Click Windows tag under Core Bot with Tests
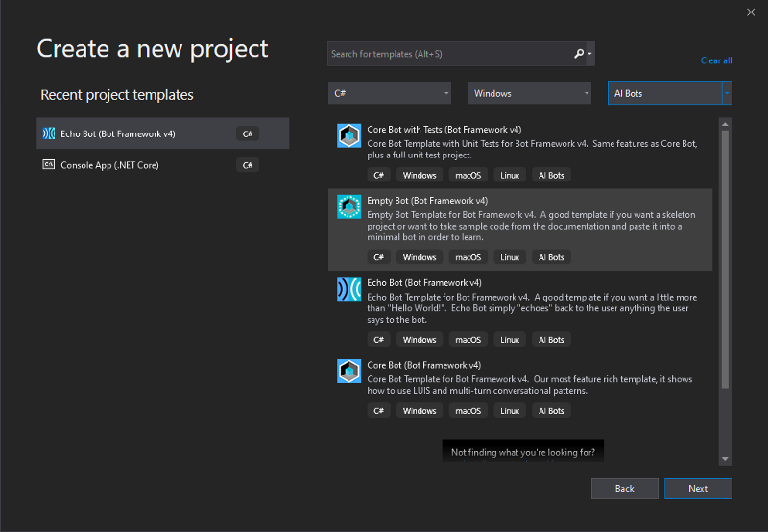Image resolution: width=768 pixels, height=532 pixels. tap(420, 175)
